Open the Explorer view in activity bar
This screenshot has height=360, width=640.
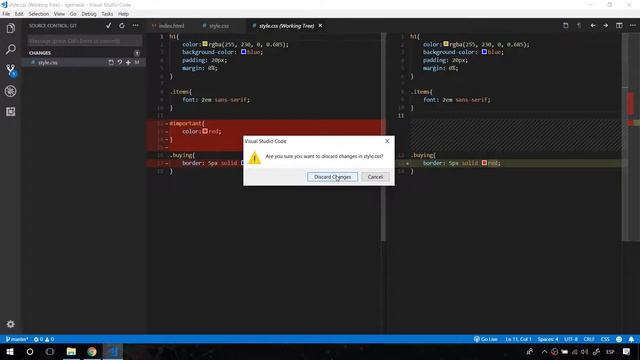pyautogui.click(x=11, y=28)
